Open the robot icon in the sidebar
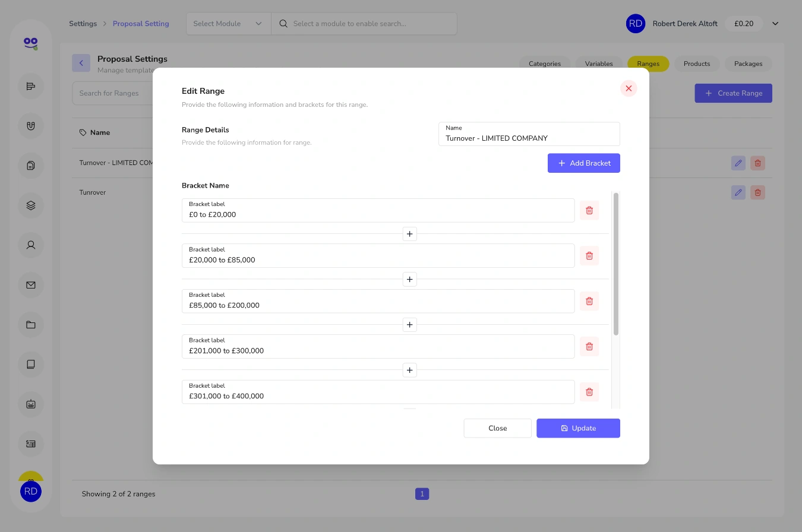This screenshot has width=802, height=532. [31, 404]
